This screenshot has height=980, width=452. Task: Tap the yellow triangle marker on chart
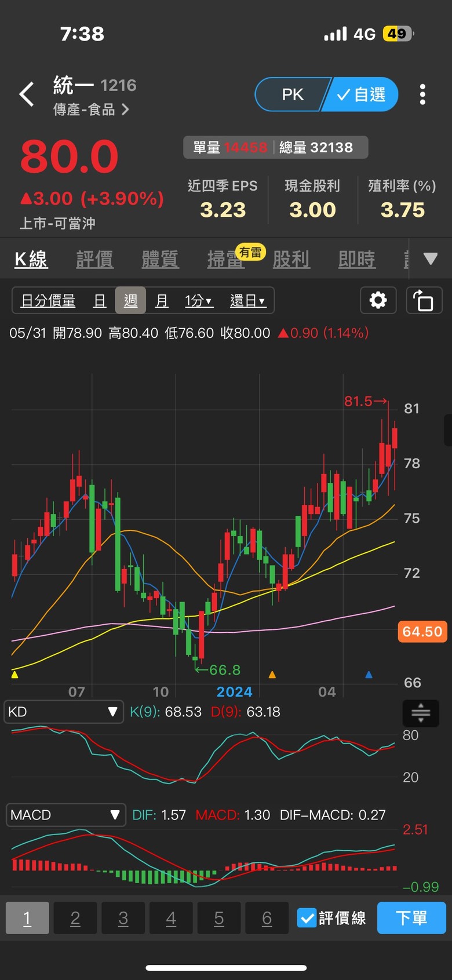[15, 674]
